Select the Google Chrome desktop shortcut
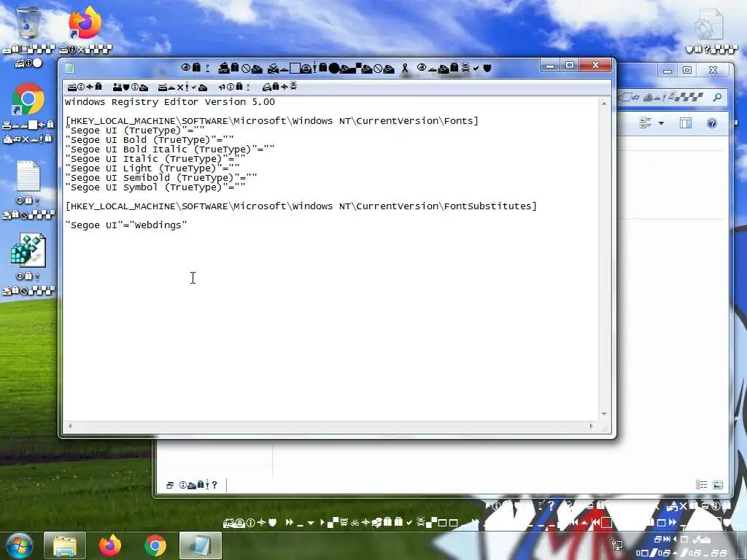This screenshot has width=747, height=560. (28, 99)
